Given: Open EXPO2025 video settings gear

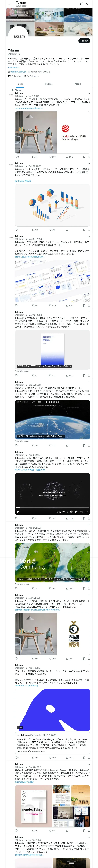Looking at the screenshot, I should (76, 512).
